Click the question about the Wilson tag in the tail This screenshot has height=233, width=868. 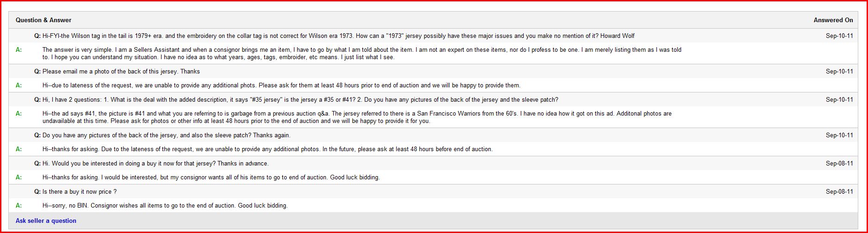(338, 36)
